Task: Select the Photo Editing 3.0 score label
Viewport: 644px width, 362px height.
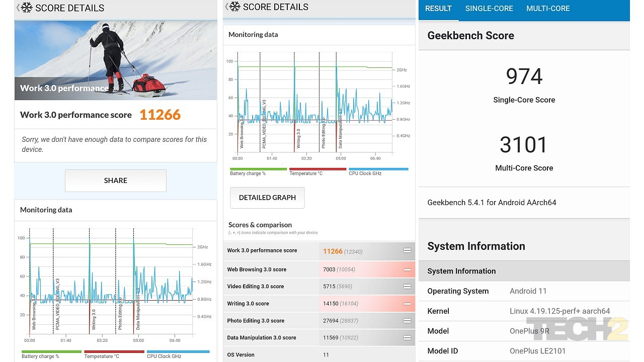Action: 256,321
